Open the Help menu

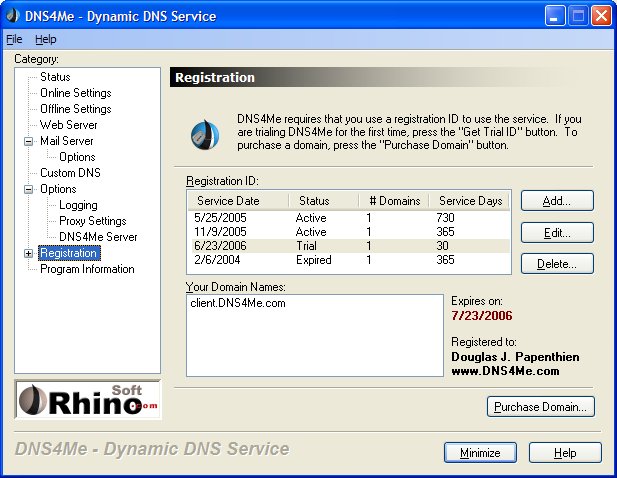pos(46,39)
